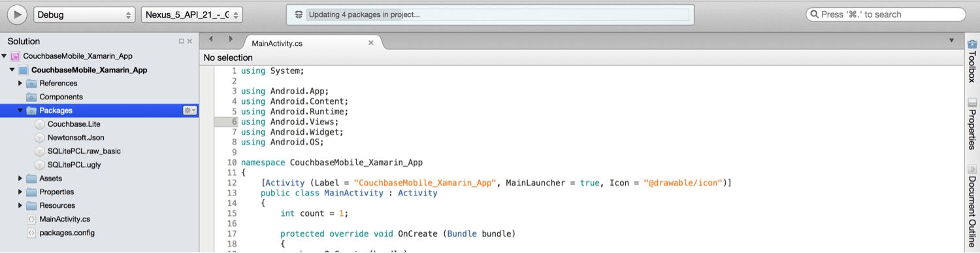Select the Components node
The width and height of the screenshot is (980, 253).
(x=61, y=97)
